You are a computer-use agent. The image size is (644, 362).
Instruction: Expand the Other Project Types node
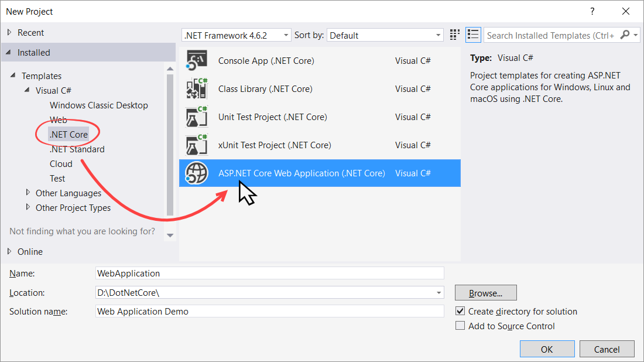(28, 207)
